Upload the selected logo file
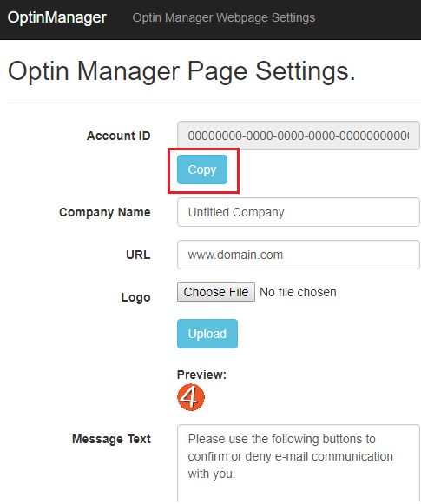This screenshot has height=504, width=421. point(207,334)
